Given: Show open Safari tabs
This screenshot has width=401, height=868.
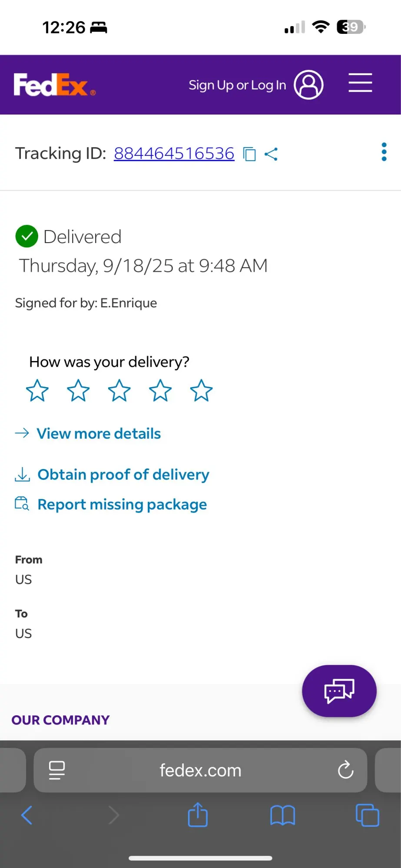Looking at the screenshot, I should (x=367, y=815).
